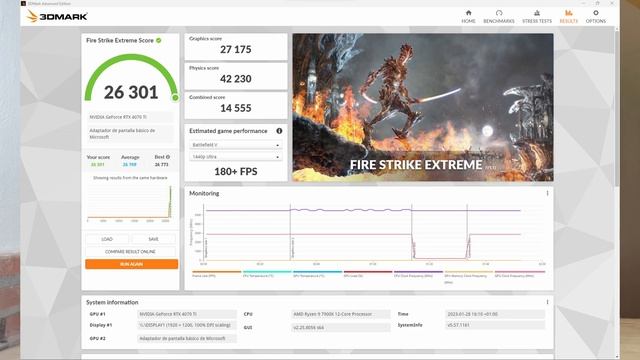
Task: Click the Display #1 value field
Action: coord(187,325)
